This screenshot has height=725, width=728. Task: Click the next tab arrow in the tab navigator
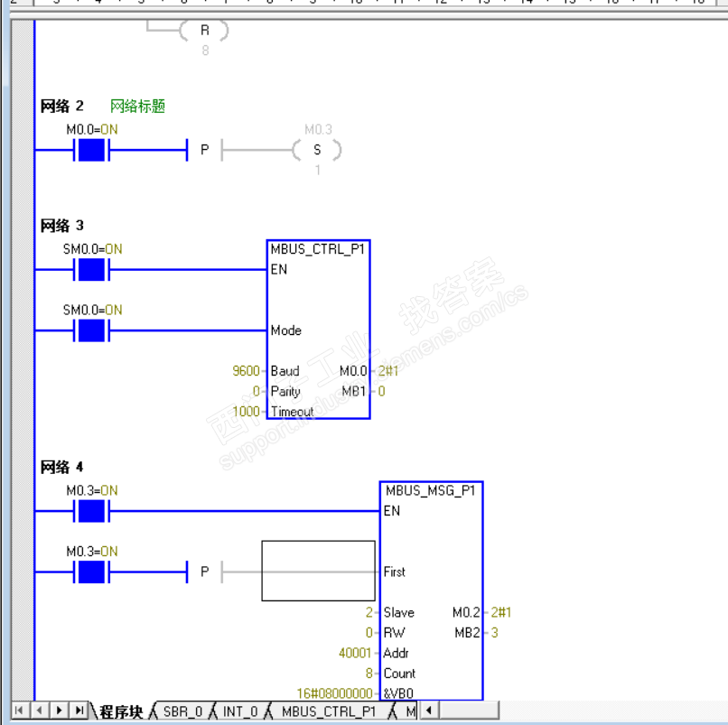pyautogui.click(x=59, y=711)
